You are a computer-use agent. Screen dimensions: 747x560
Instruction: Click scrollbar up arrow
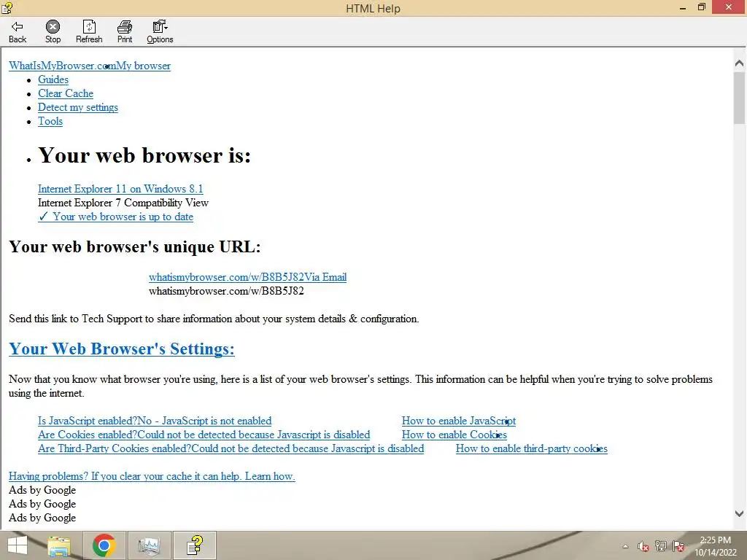pyautogui.click(x=740, y=63)
